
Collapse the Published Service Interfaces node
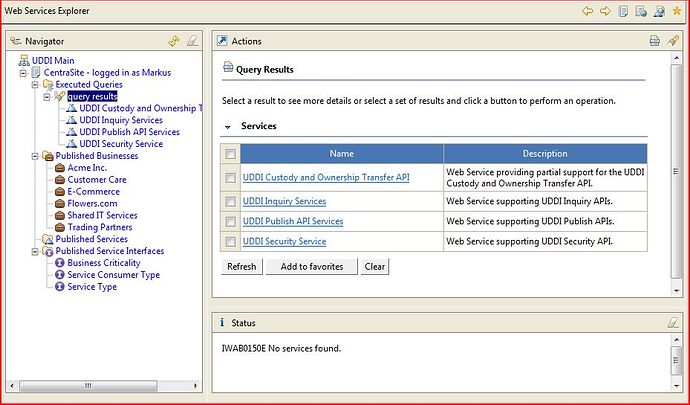click(x=35, y=251)
